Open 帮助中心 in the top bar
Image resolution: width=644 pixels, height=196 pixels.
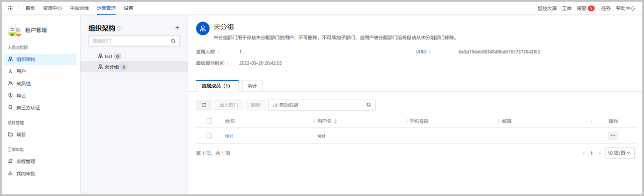[x=626, y=8]
